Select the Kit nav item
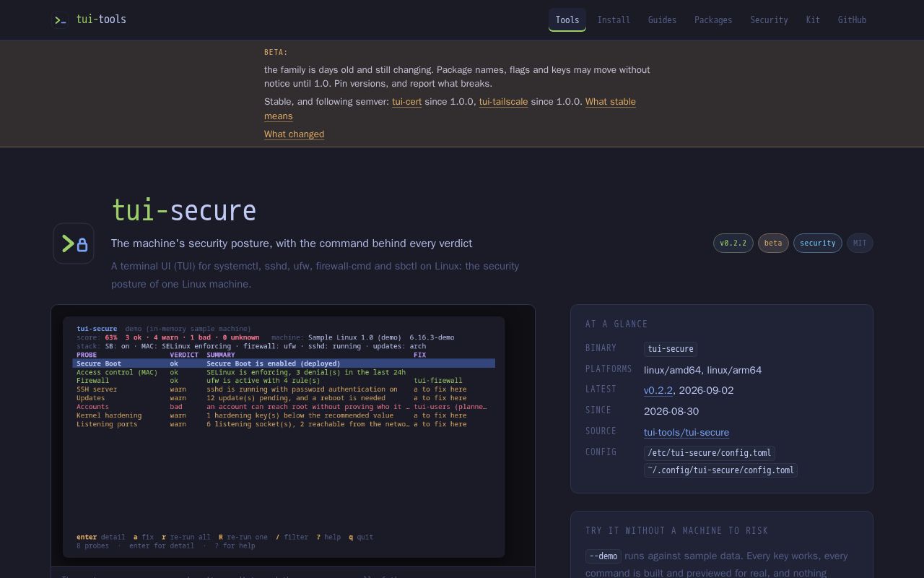This screenshot has width=924, height=578. (x=813, y=20)
